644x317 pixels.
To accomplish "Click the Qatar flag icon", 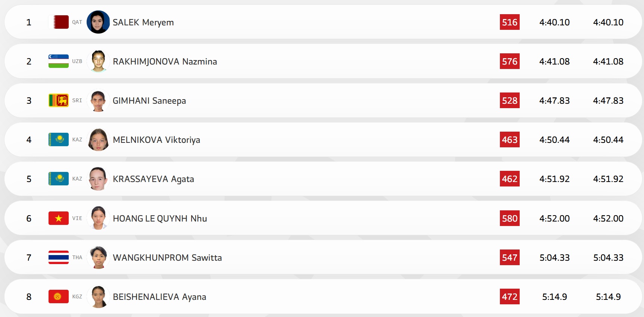I will tap(59, 22).
